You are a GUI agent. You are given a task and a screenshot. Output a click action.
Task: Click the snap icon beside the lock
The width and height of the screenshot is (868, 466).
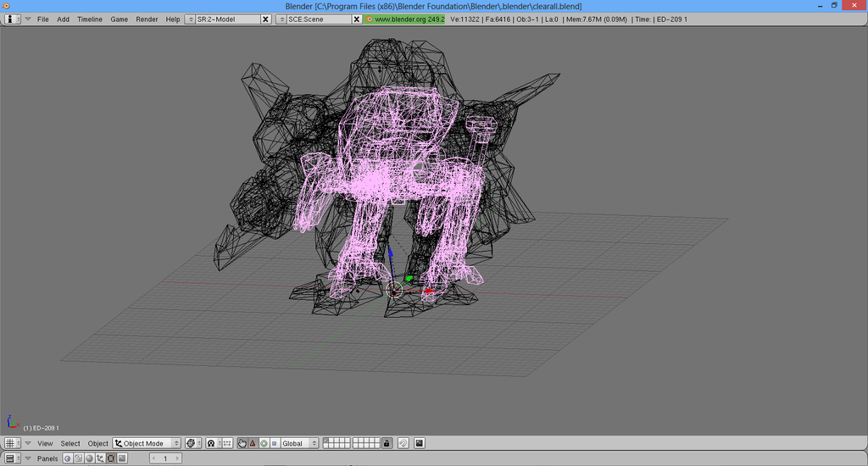(403, 443)
